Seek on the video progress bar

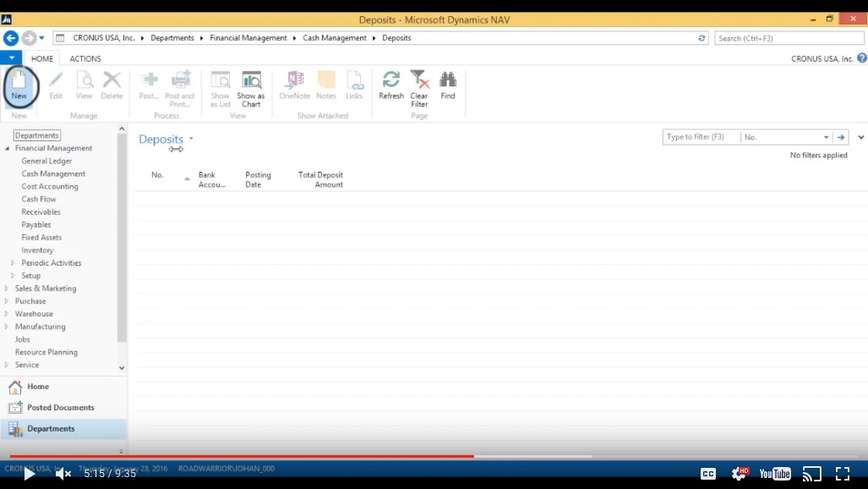click(x=434, y=456)
